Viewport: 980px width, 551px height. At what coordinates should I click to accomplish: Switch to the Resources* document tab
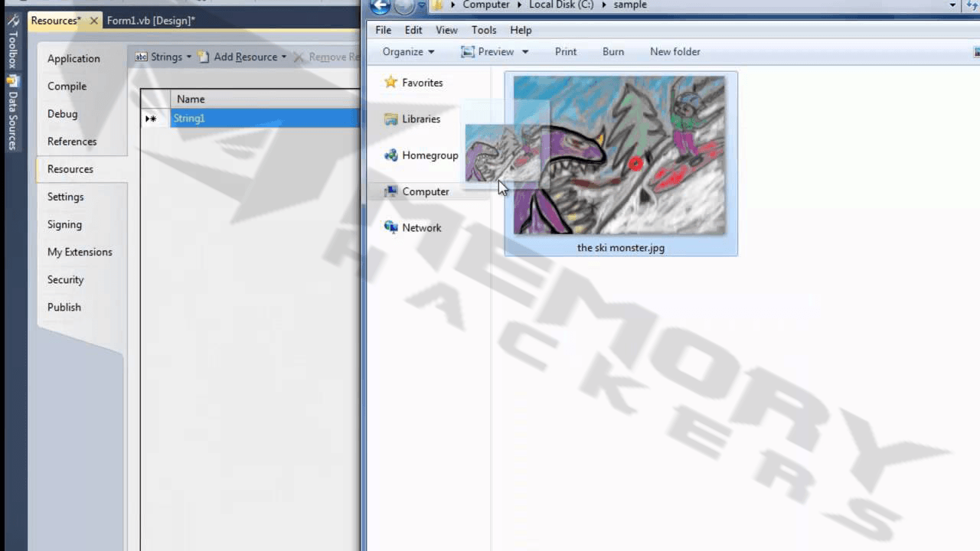click(56, 21)
